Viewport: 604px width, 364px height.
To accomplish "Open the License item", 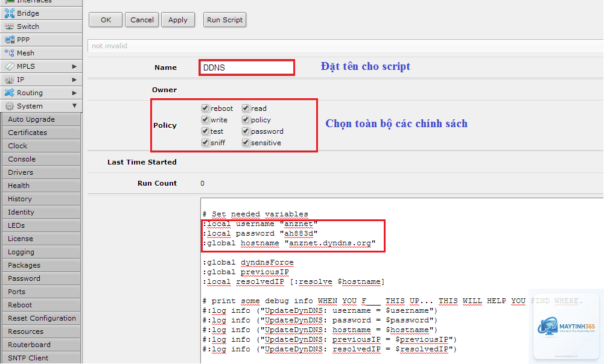I will pyautogui.click(x=41, y=239).
